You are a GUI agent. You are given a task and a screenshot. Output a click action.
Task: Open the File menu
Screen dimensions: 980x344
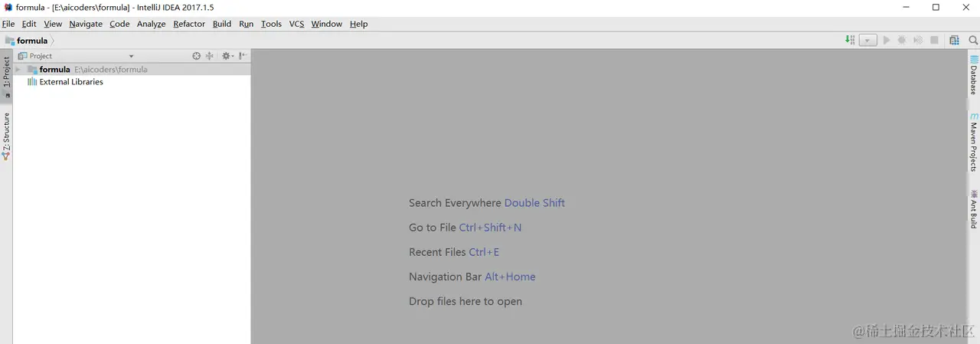[x=8, y=24]
